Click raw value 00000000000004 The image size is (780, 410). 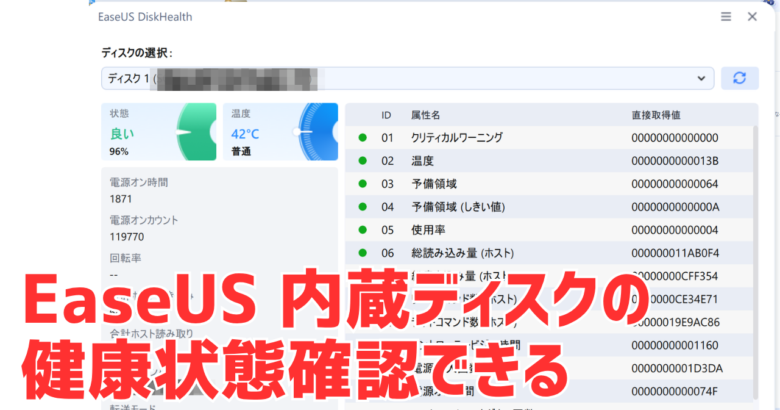(x=675, y=230)
